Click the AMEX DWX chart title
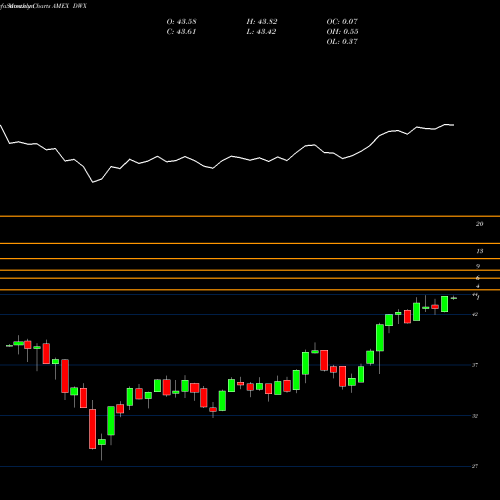The width and height of the screenshot is (500, 500). [x=69, y=6]
